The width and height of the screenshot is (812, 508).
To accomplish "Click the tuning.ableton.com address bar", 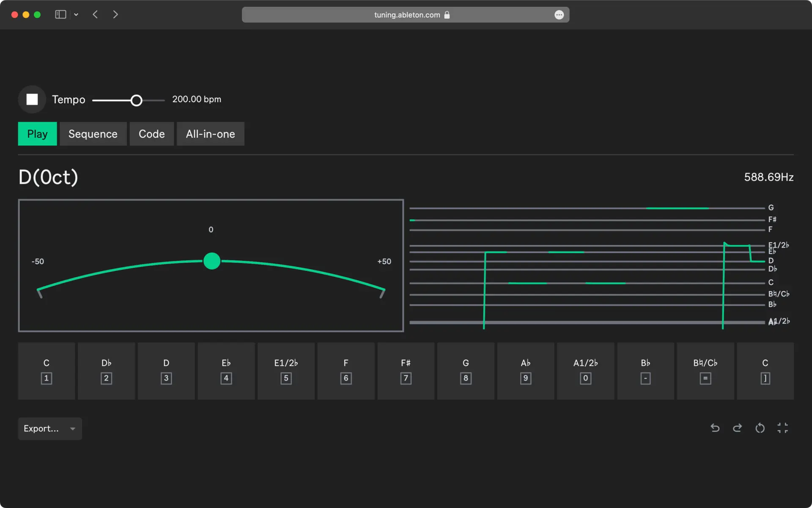I will (x=406, y=15).
